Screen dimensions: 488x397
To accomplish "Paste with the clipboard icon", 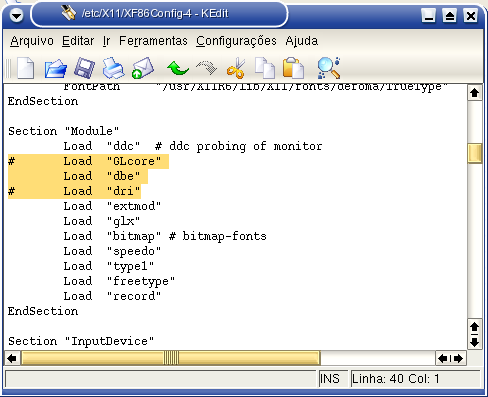I will click(293, 68).
